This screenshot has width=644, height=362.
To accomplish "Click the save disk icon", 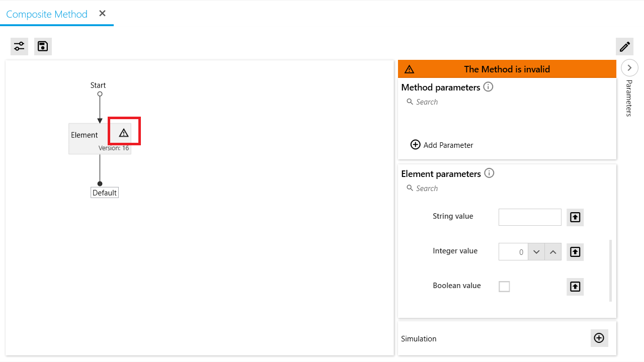I will pyautogui.click(x=43, y=46).
